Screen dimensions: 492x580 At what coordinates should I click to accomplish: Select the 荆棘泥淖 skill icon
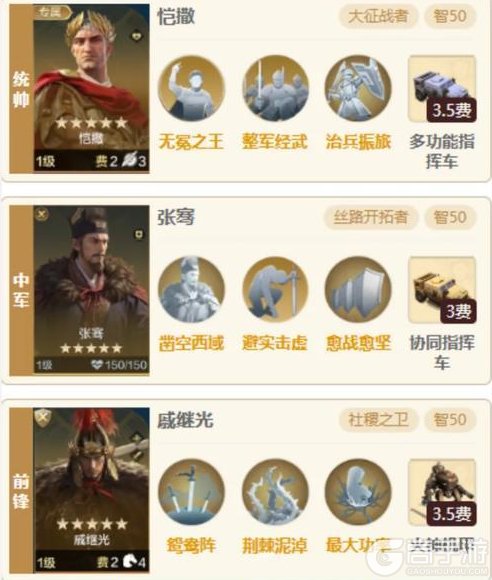tap(275, 492)
